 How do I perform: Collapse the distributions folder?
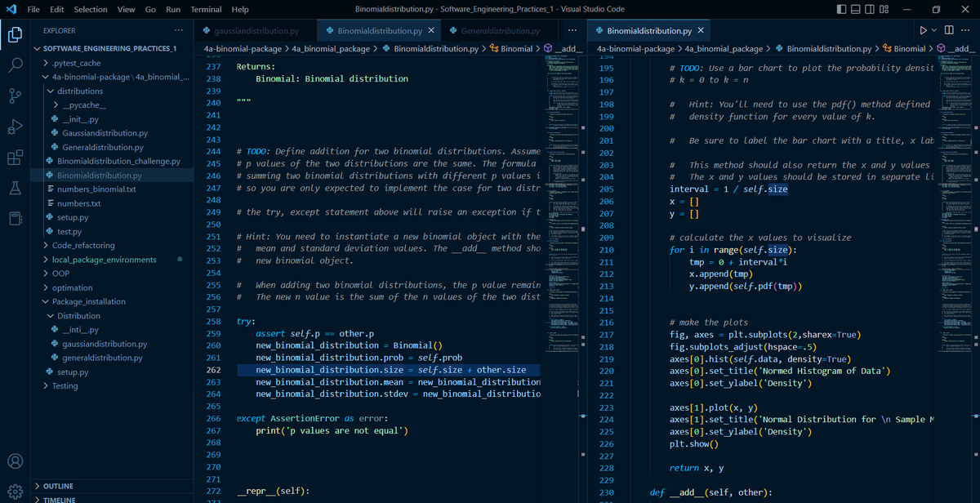tap(113, 91)
